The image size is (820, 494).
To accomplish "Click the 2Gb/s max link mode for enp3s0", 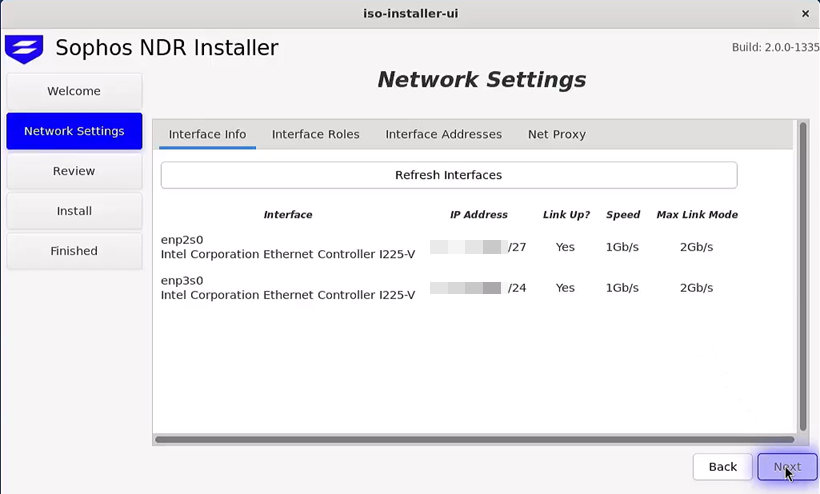I will click(x=697, y=288).
